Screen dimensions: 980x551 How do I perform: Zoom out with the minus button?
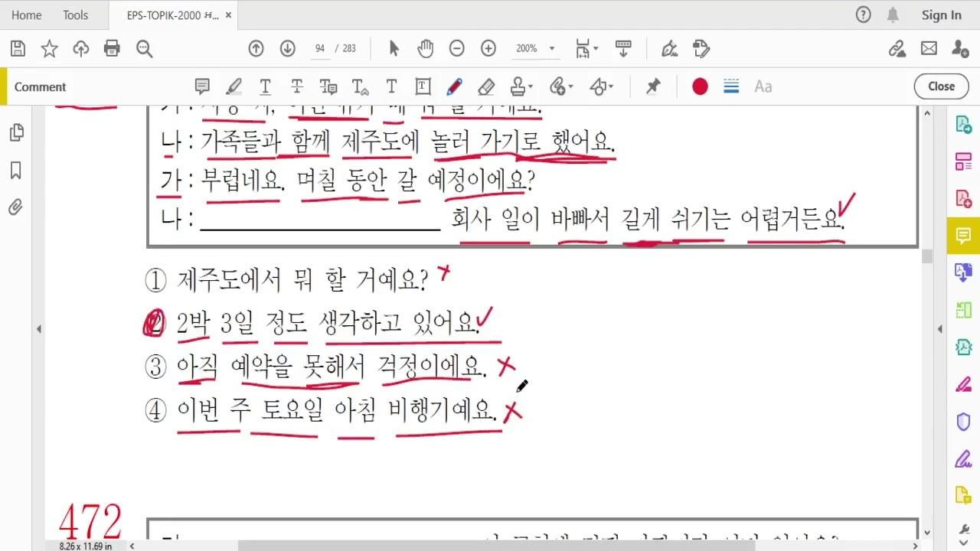(457, 49)
